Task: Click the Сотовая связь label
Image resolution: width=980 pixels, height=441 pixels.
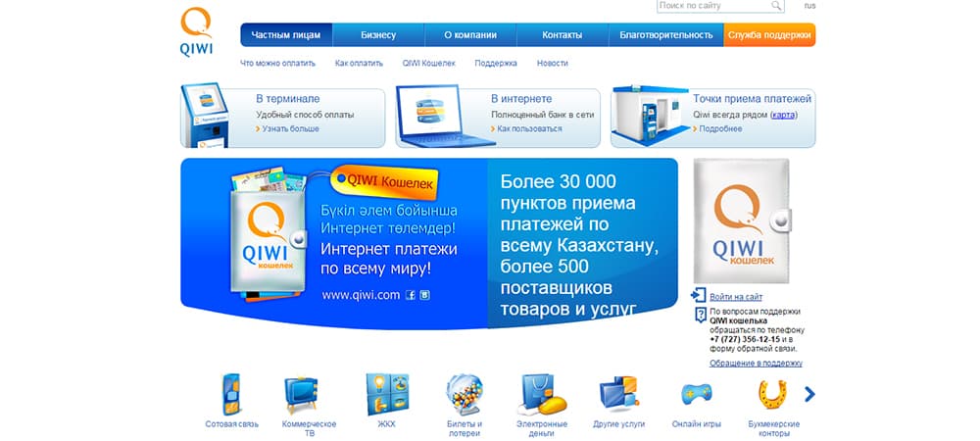Action: click(232, 423)
